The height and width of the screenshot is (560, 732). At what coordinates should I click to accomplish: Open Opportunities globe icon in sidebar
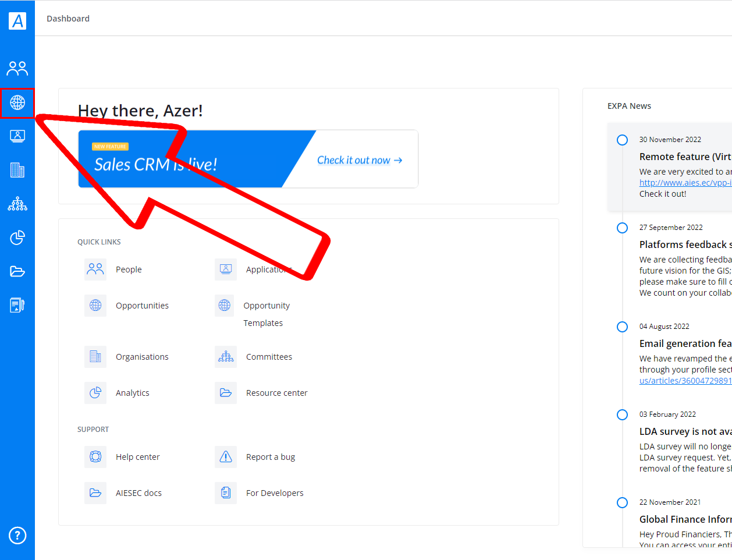[x=17, y=102]
